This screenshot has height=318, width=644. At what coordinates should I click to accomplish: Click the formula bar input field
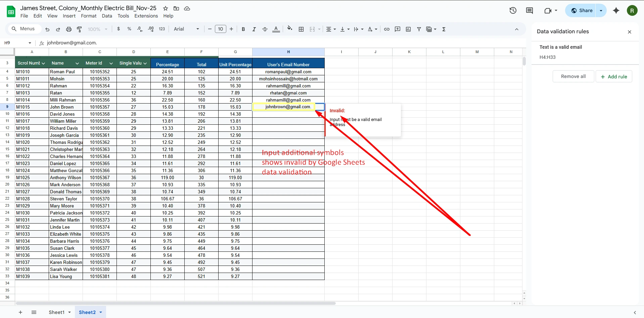134,43
